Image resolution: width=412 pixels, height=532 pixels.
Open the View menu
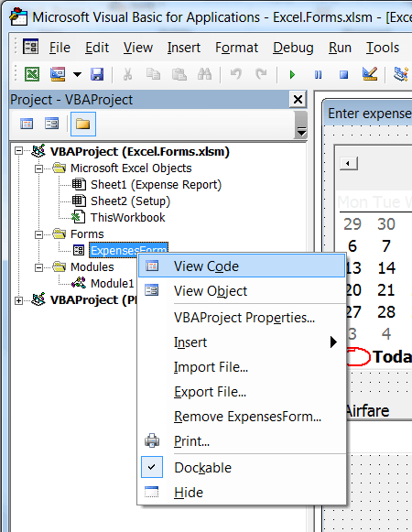138,48
